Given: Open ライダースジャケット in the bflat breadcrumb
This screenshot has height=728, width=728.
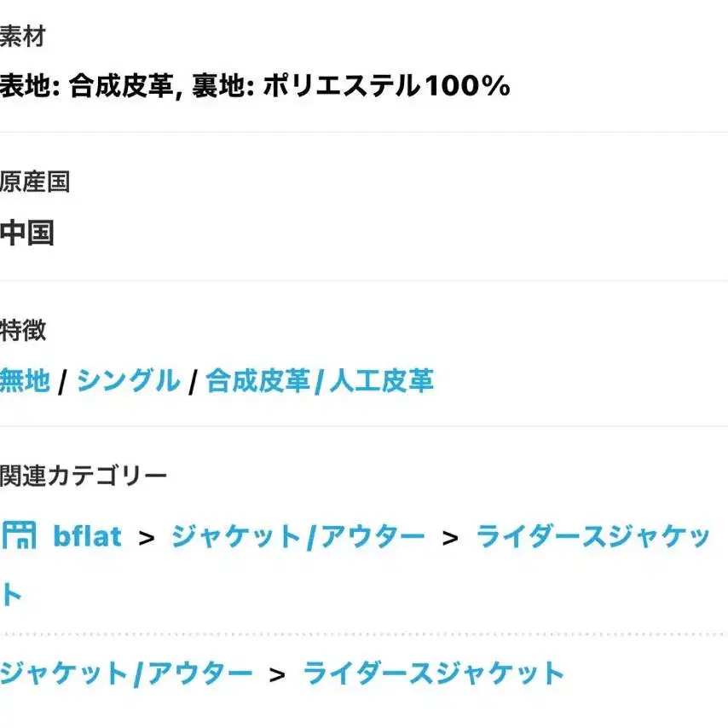Looking at the screenshot, I should (592, 536).
